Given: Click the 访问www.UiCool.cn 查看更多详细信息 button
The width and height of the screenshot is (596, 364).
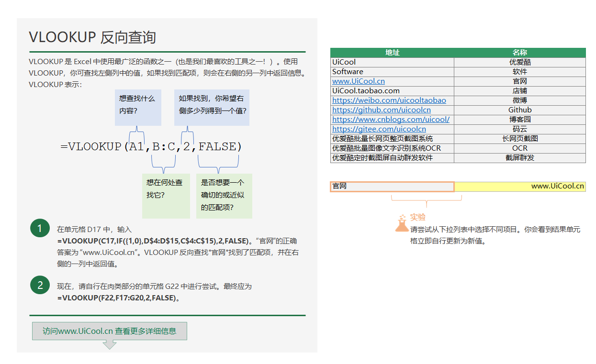Looking at the screenshot, I should pos(110,331).
